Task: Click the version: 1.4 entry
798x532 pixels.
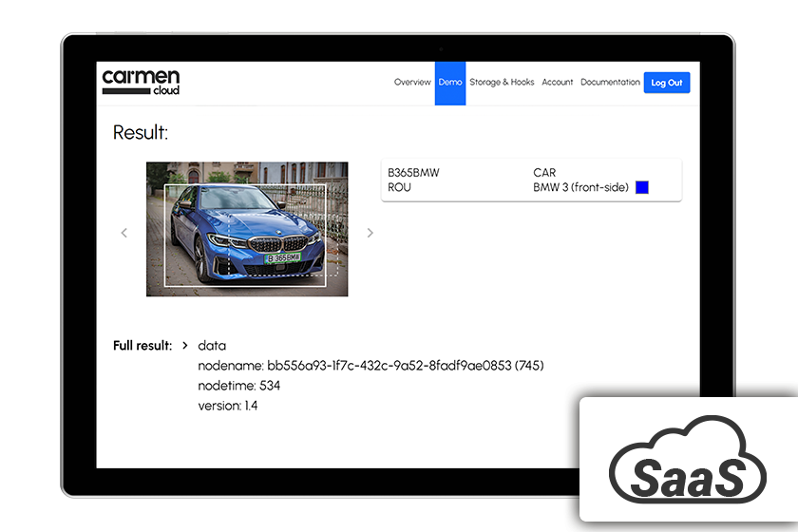Action: click(x=228, y=406)
